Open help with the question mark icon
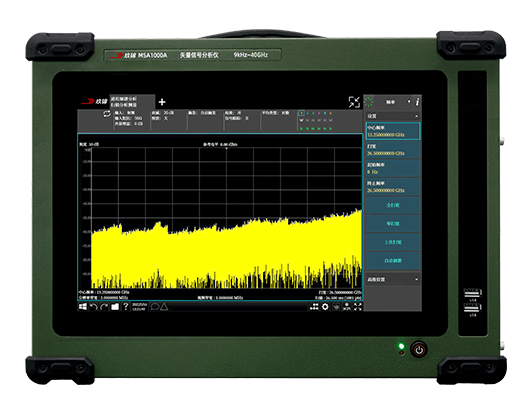 coord(126,306)
